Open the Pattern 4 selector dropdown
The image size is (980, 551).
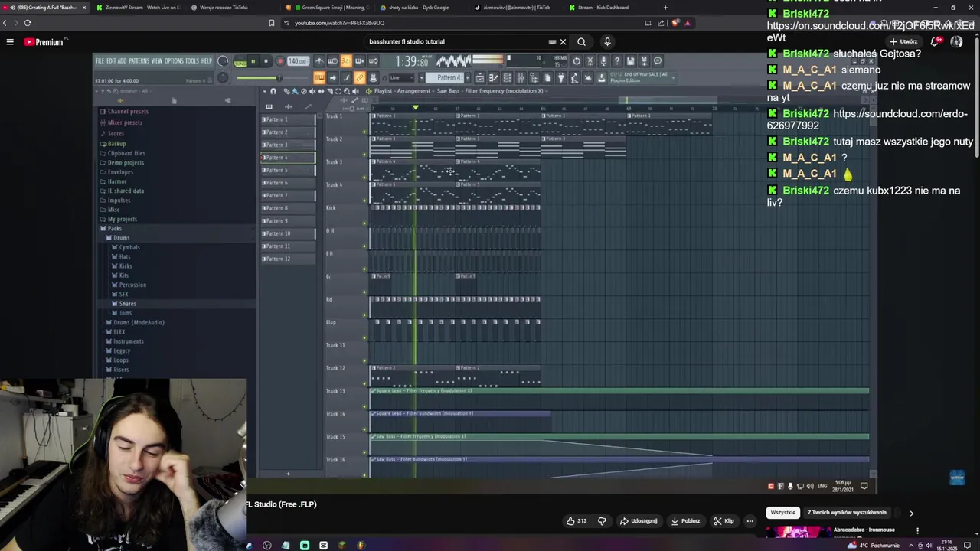click(x=448, y=77)
